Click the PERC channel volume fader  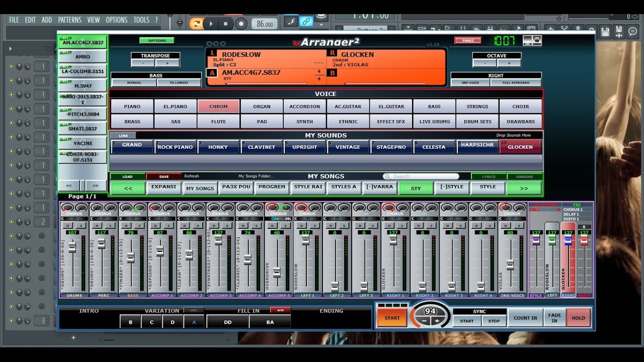[102, 244]
